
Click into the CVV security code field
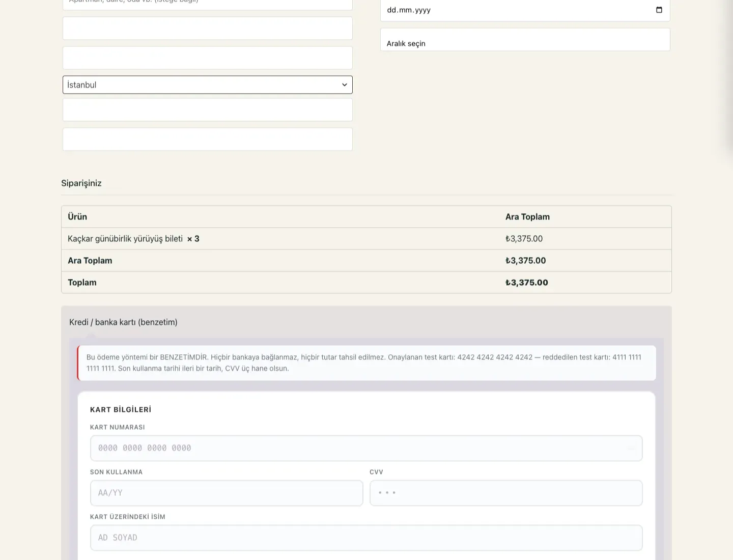[x=506, y=493]
